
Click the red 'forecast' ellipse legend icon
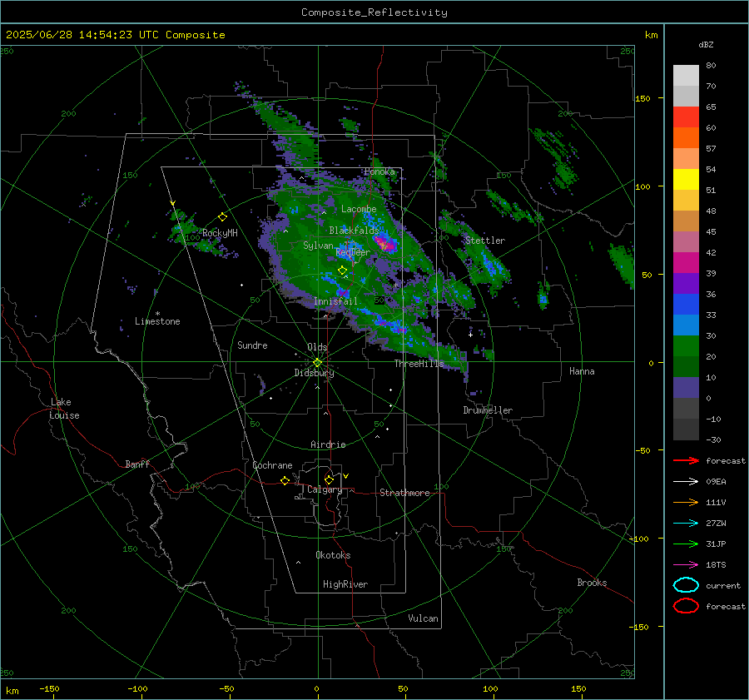pyautogui.click(x=686, y=606)
